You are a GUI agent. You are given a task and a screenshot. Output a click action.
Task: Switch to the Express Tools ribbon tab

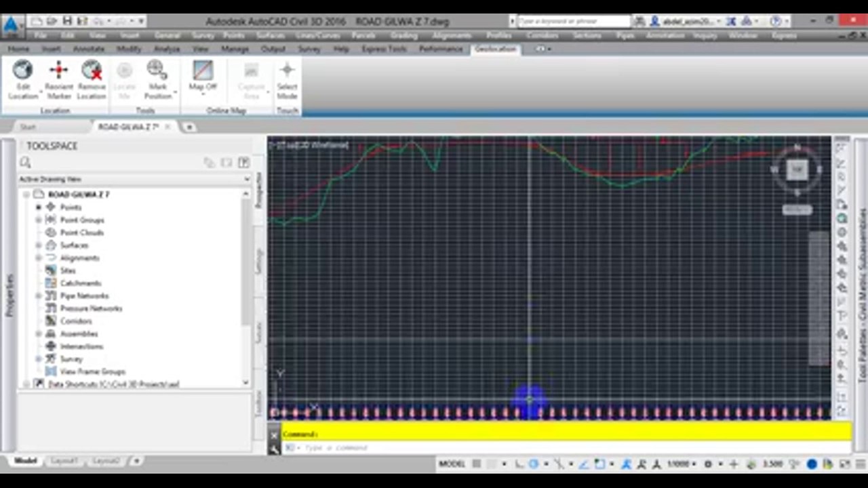click(384, 49)
